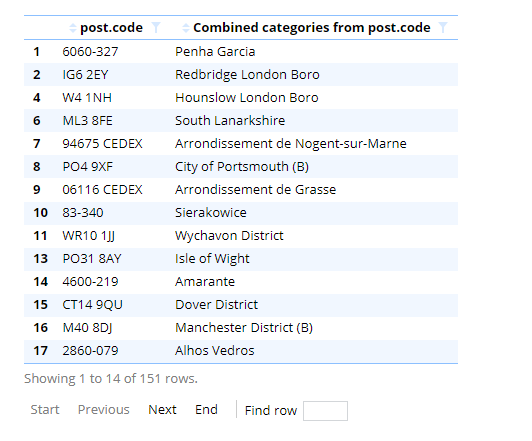
Task: Click the Arrondissement de Nogent-sur-Marne cell
Action: click(x=290, y=144)
